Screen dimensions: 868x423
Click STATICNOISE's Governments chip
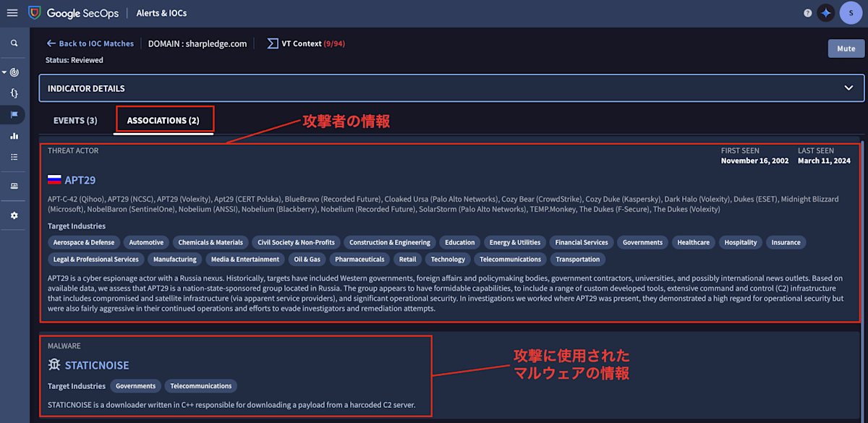(136, 386)
